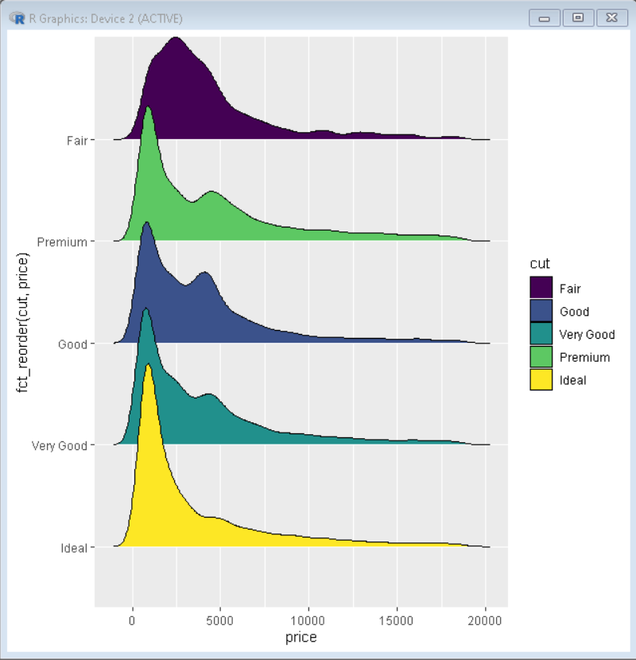Maximize the R Graphics device window

(x=578, y=18)
